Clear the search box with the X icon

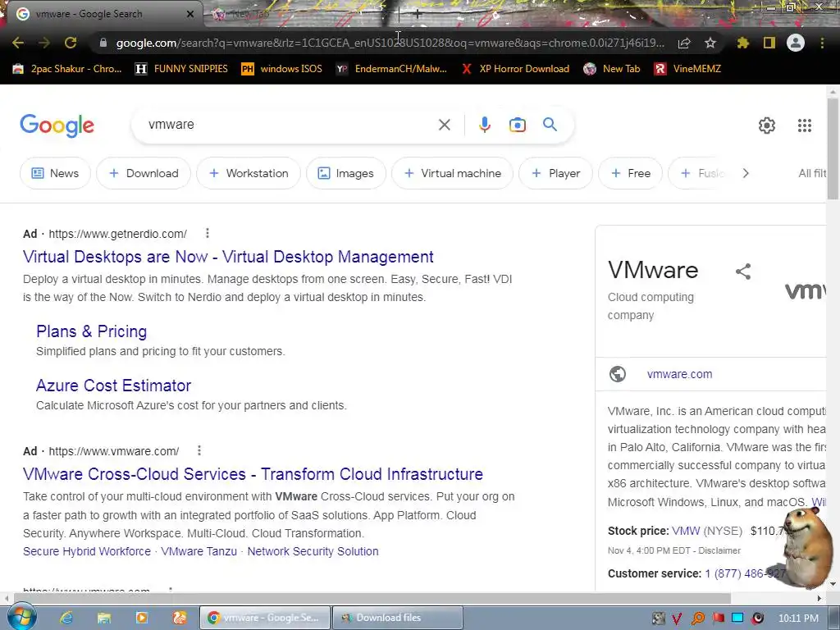click(444, 125)
